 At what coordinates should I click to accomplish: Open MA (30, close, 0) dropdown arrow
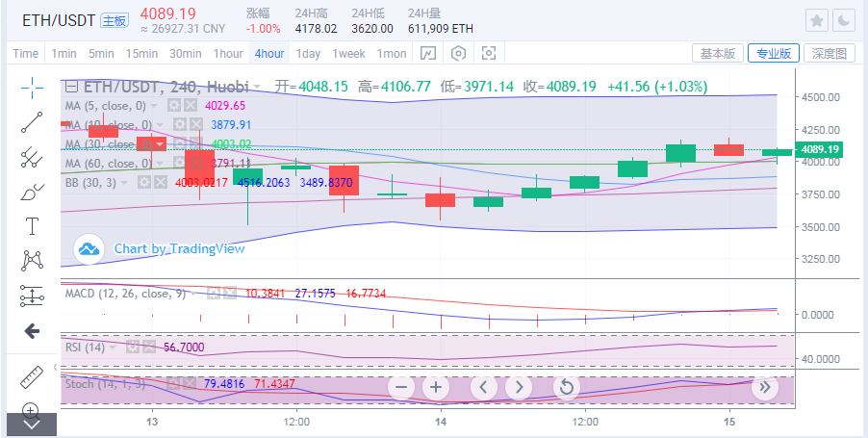tap(160, 144)
